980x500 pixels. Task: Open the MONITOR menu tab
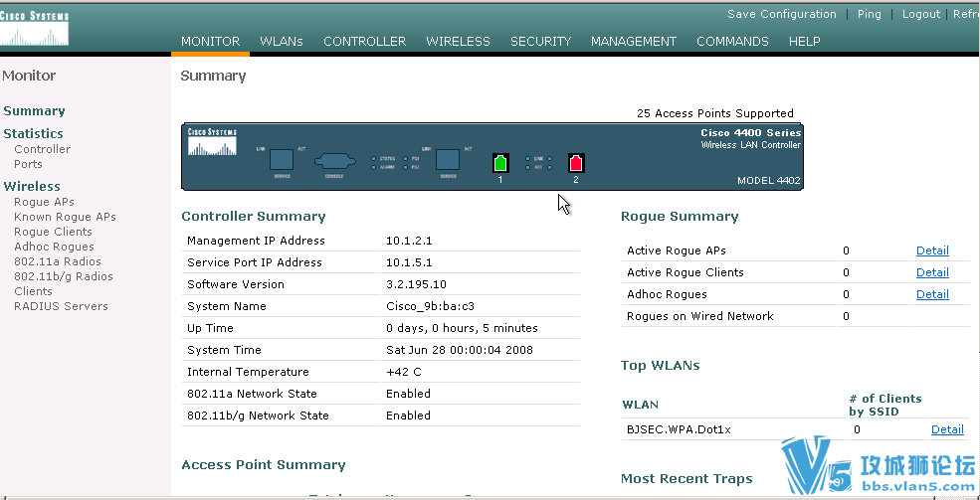211,41
